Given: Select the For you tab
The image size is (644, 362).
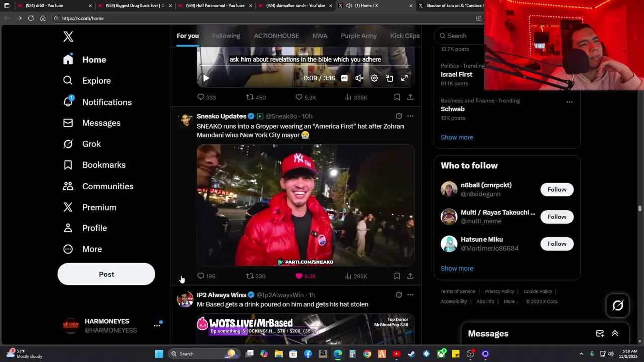Looking at the screenshot, I should point(188,36).
